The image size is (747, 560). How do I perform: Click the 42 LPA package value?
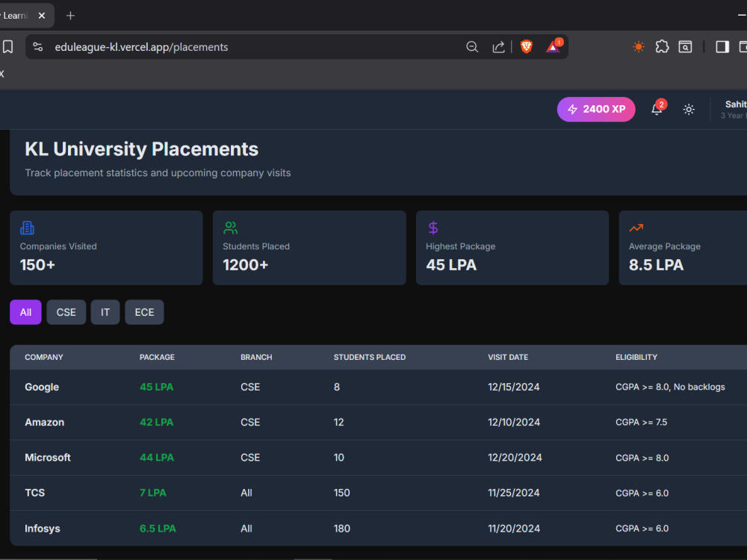point(156,423)
